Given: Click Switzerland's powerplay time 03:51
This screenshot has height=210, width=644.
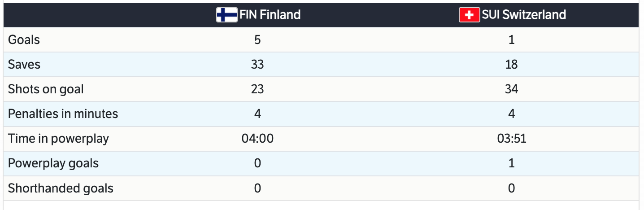Looking at the screenshot, I should (511, 139).
